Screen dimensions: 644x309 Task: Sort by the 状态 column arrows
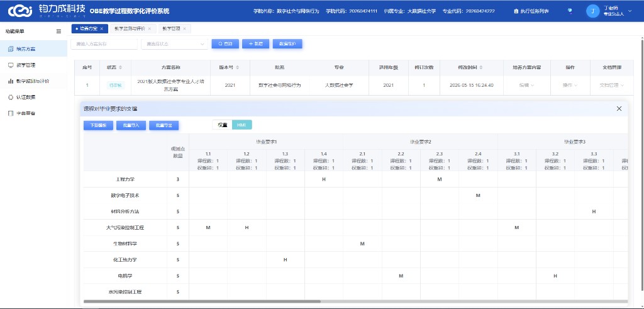120,67
